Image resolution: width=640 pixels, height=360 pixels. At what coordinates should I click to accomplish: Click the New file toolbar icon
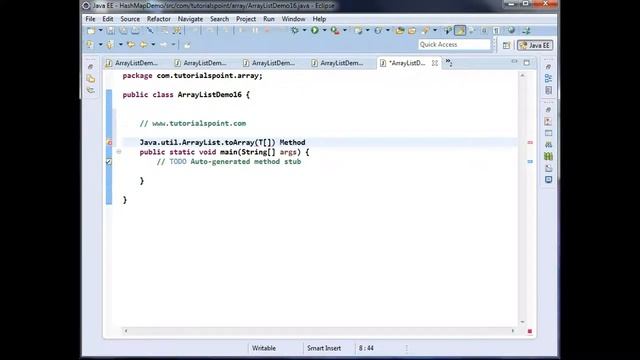pyautogui.click(x=91, y=31)
